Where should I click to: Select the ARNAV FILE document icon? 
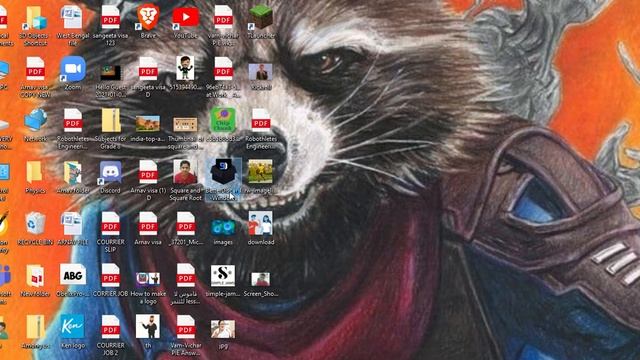tap(73, 224)
